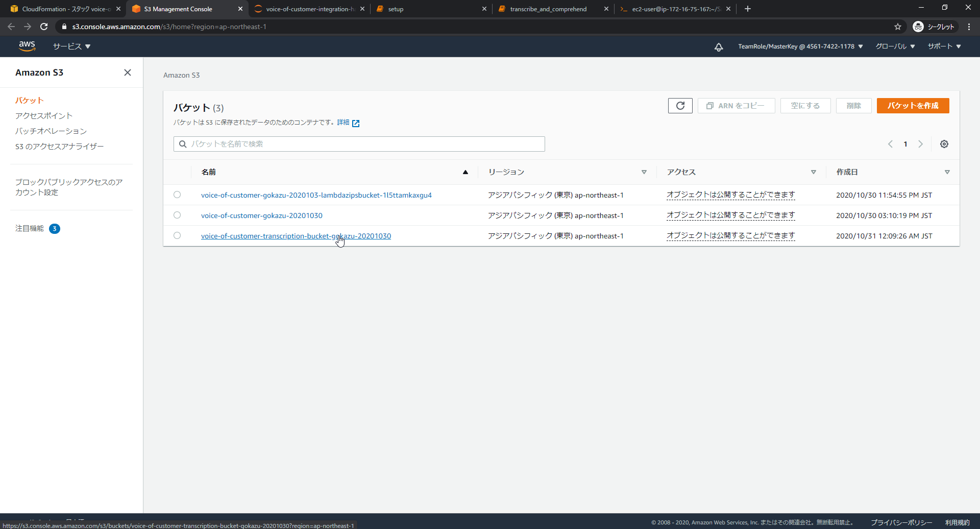Click the Amazon S3 breadcrumb
Image resolution: width=980 pixels, height=529 pixels.
click(181, 75)
